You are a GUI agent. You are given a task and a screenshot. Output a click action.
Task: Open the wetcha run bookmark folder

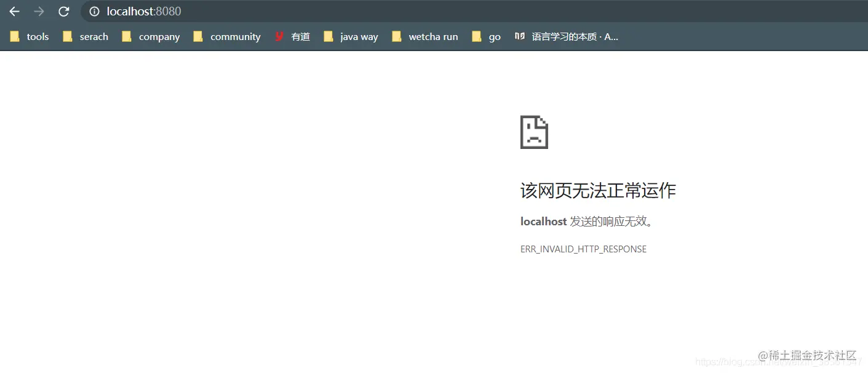pos(433,36)
